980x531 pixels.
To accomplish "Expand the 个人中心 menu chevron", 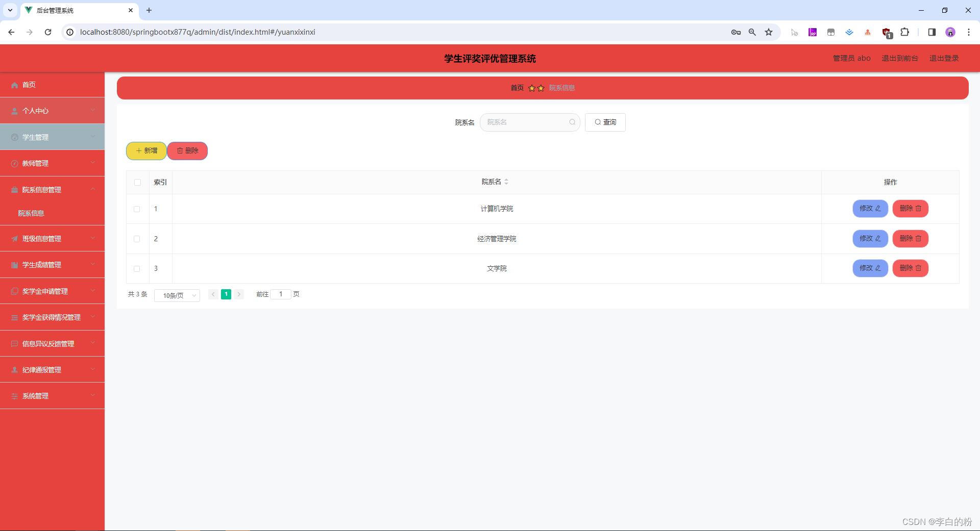I will click(x=93, y=110).
